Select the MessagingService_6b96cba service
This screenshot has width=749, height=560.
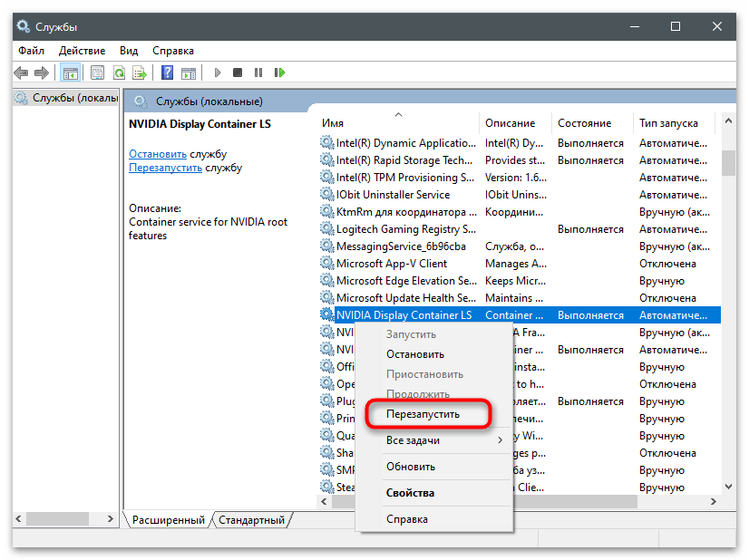[401, 246]
